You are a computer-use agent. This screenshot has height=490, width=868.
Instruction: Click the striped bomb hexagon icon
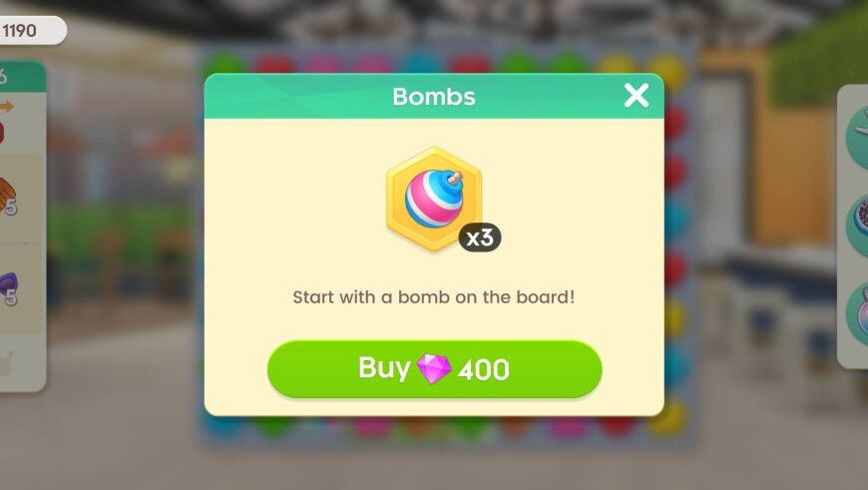[x=434, y=199]
